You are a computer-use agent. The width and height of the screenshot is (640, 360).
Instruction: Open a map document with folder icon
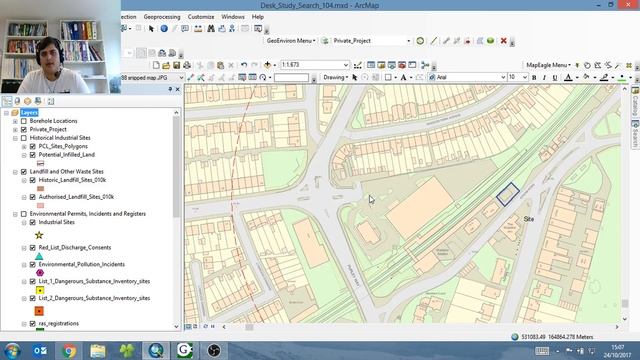pos(166,65)
